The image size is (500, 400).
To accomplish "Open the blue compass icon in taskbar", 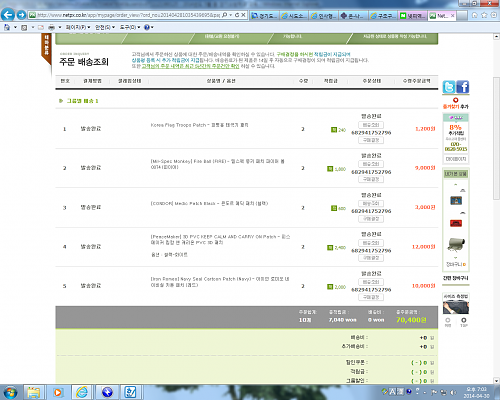I will point(106,392).
